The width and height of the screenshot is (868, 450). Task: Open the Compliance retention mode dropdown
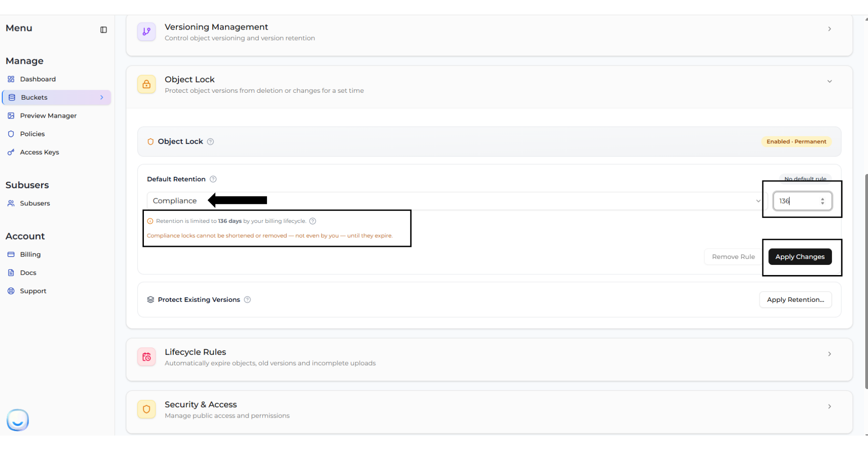(457, 201)
